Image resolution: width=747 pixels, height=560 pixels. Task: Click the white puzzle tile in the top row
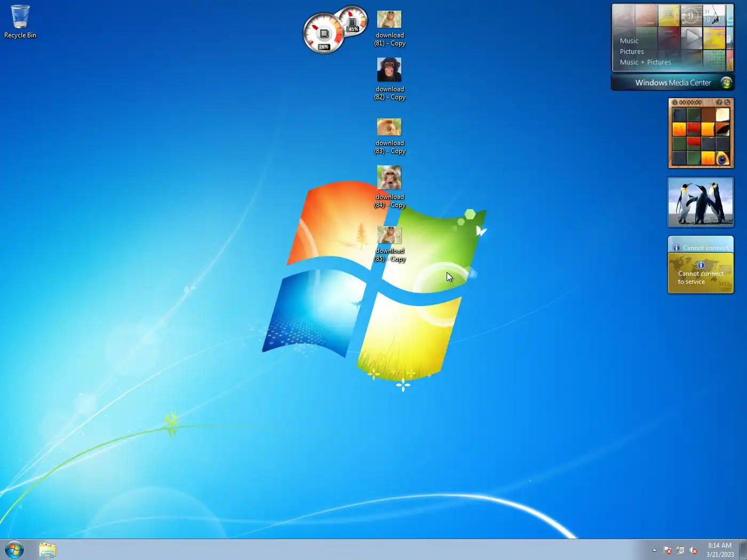722,115
